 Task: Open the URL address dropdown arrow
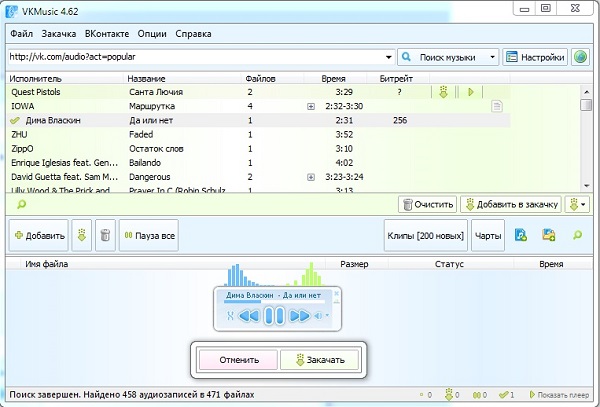click(388, 57)
